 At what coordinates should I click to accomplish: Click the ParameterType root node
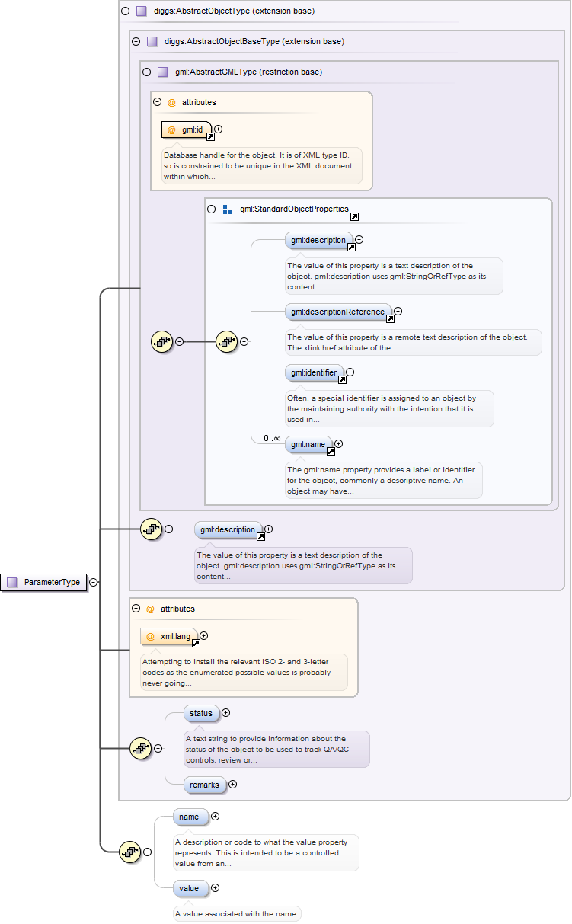coord(44,582)
